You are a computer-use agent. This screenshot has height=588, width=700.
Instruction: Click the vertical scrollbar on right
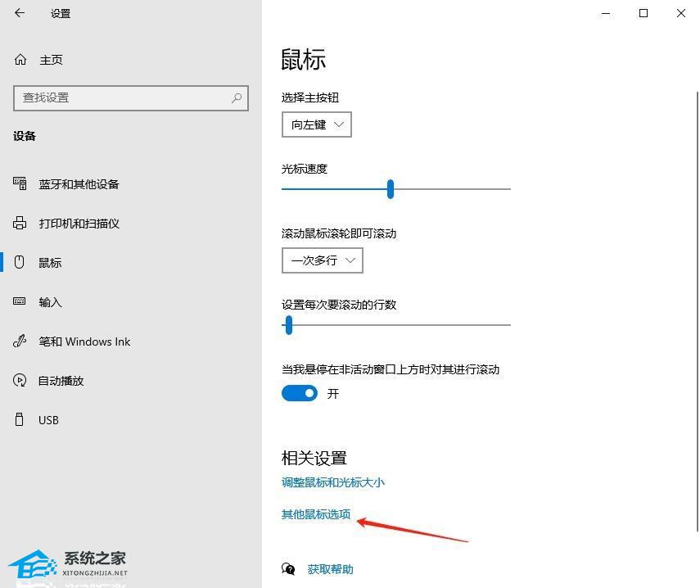[x=698, y=311]
